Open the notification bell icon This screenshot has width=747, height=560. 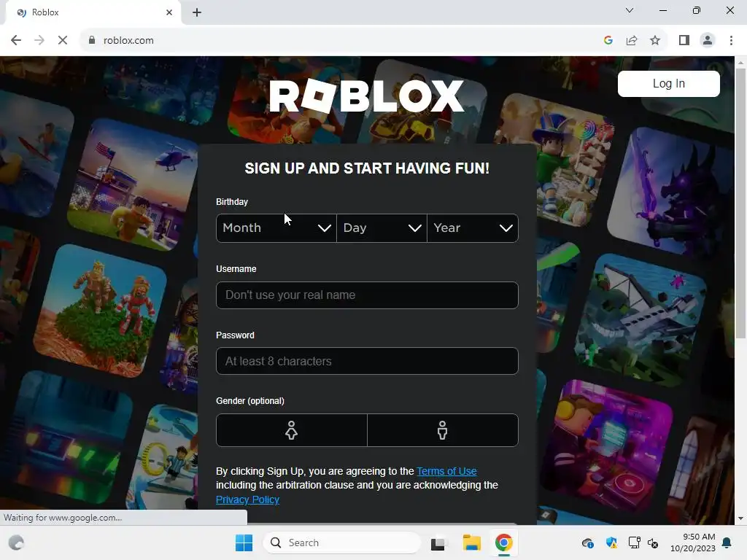click(x=727, y=542)
